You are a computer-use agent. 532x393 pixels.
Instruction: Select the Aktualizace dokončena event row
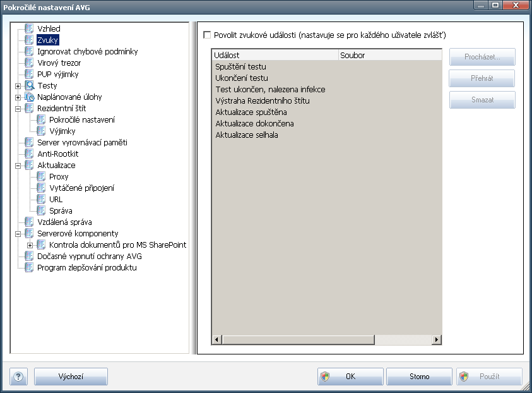pos(327,124)
